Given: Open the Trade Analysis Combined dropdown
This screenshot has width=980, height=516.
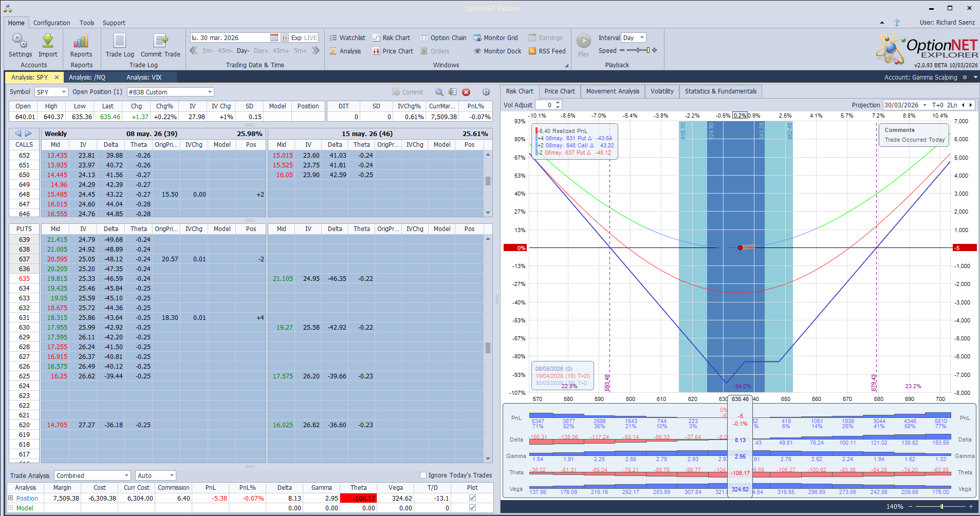Looking at the screenshot, I should tap(126, 475).
